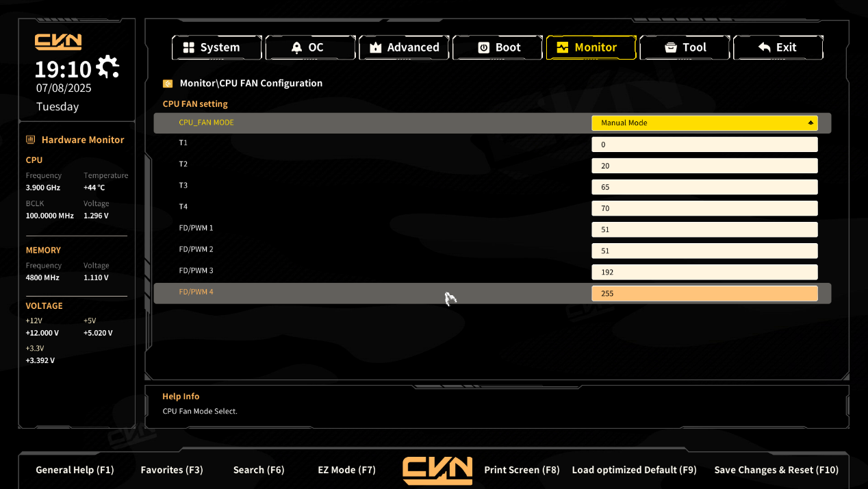
Task: Click the large CVN logo in bottom bar
Action: click(437, 471)
